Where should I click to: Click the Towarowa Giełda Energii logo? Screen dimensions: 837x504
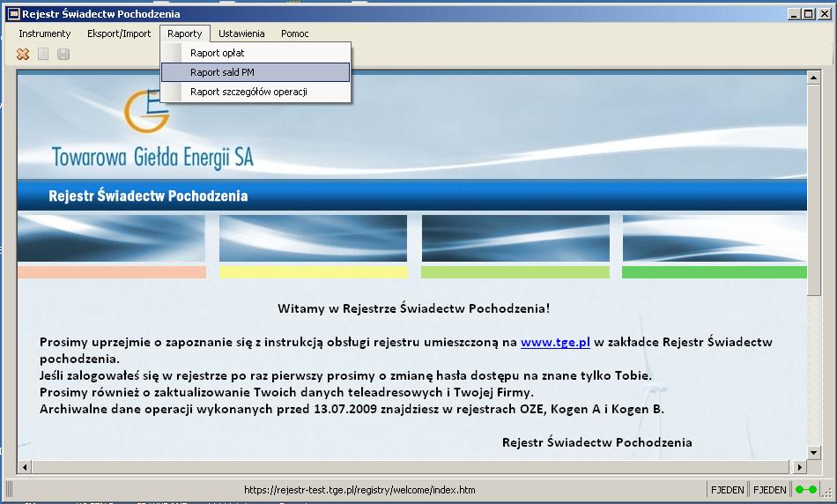152,130
